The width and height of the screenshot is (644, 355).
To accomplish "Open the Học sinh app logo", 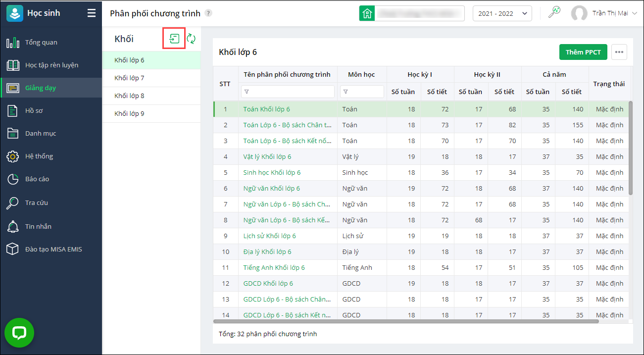I will coord(14,13).
